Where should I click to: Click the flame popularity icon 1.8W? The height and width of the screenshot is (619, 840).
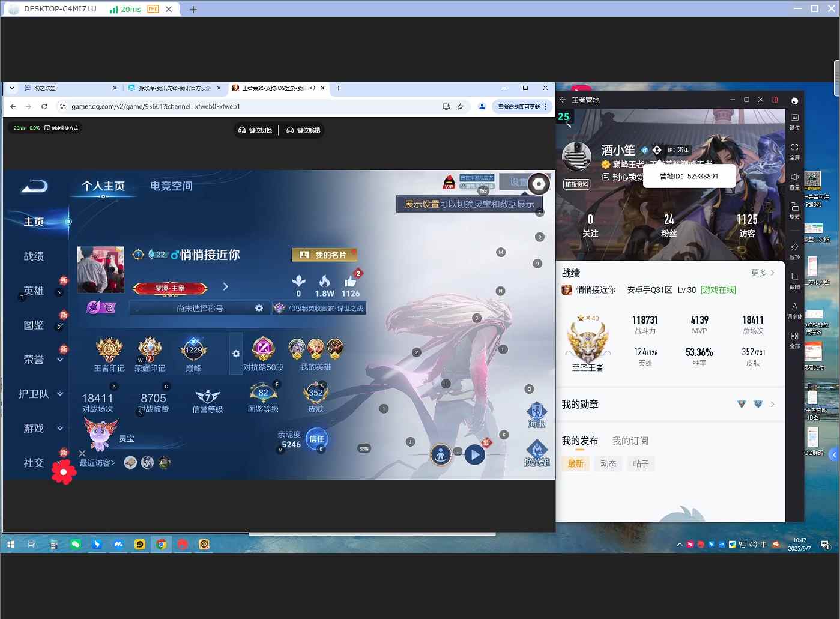(x=324, y=281)
